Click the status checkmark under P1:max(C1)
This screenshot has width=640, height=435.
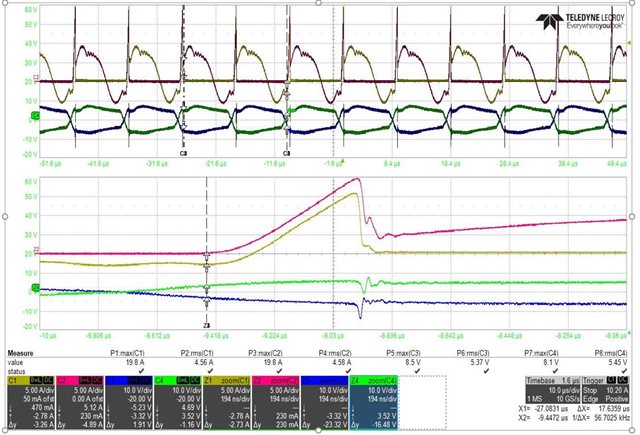(x=141, y=371)
